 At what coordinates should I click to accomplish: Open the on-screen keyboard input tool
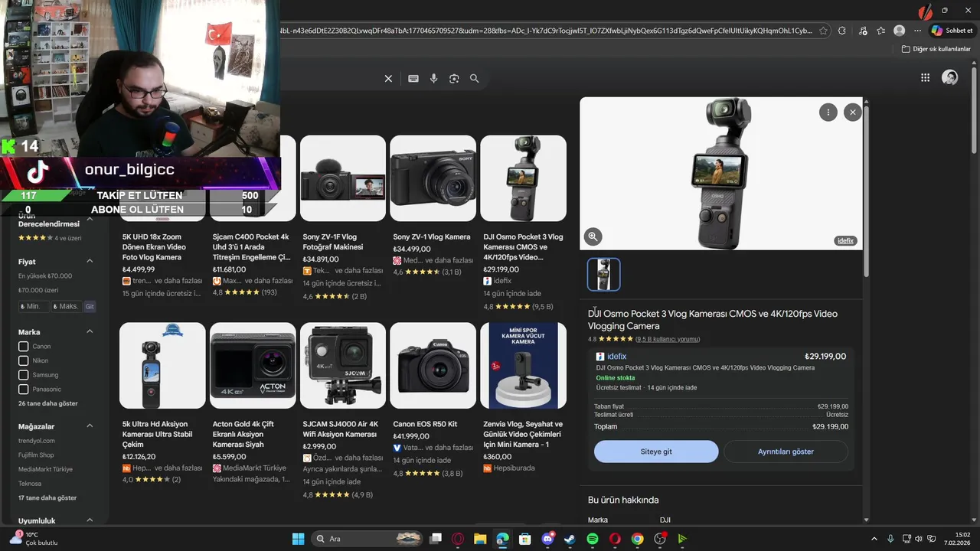click(x=413, y=79)
